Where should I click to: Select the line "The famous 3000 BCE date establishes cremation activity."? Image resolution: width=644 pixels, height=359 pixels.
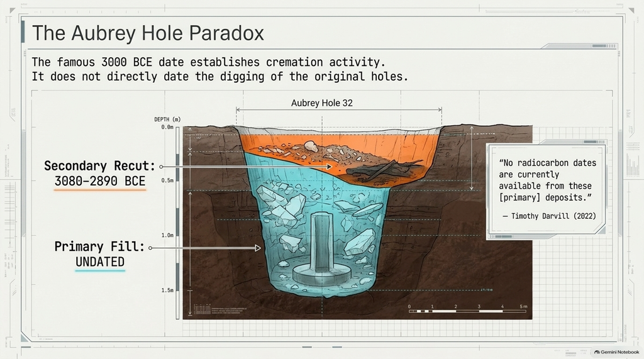(209, 62)
